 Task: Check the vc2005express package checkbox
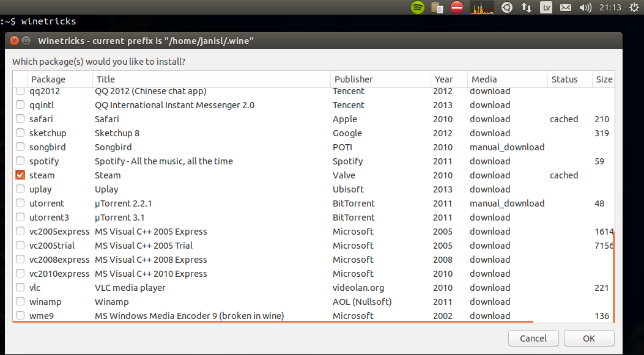coord(20,232)
